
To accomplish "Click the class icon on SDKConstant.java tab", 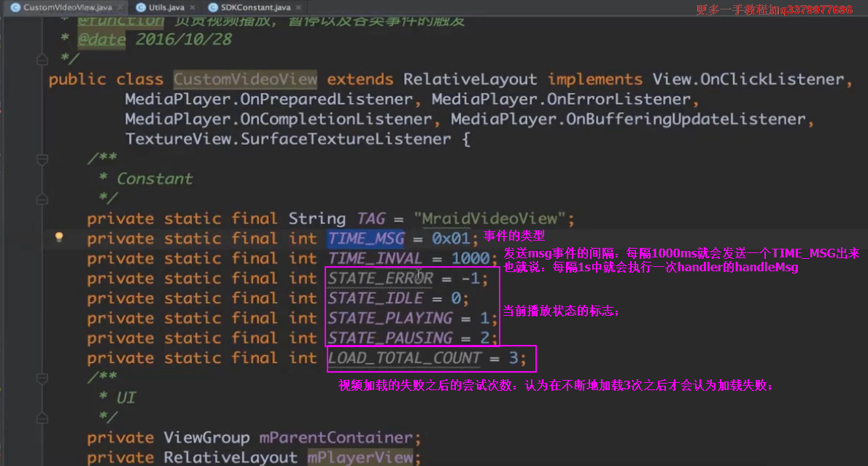I will tap(212, 7).
